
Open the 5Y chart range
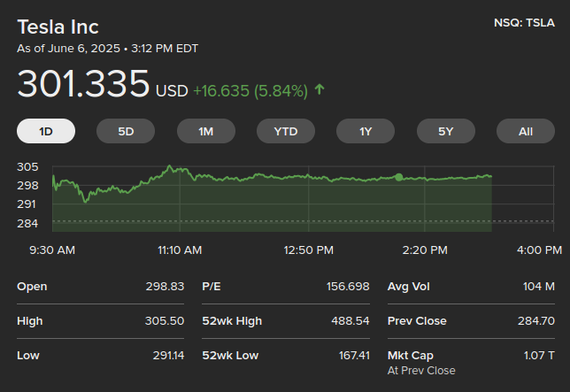pos(446,131)
